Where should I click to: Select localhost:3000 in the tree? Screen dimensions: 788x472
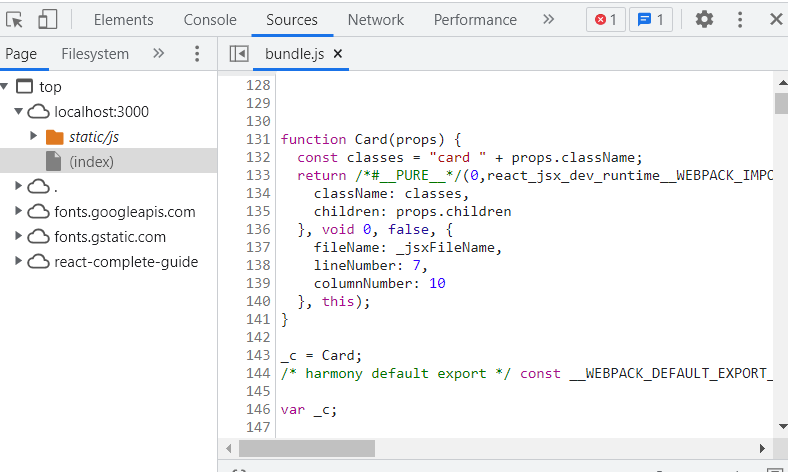pos(102,112)
